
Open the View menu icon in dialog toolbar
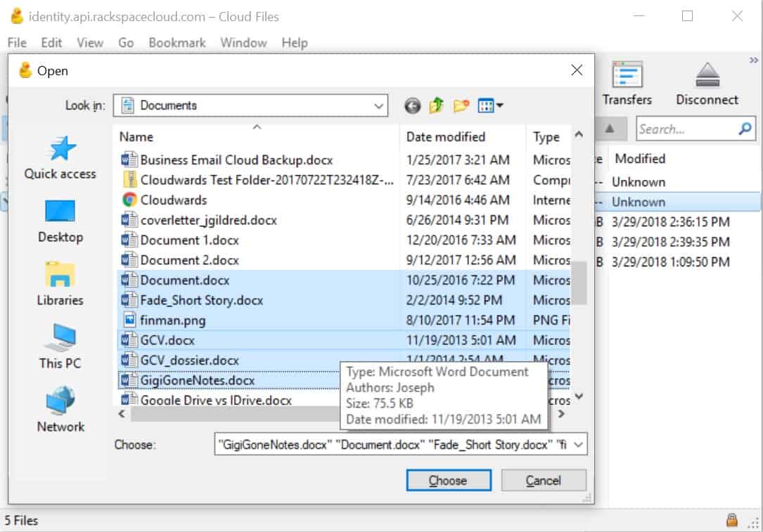tap(490, 105)
